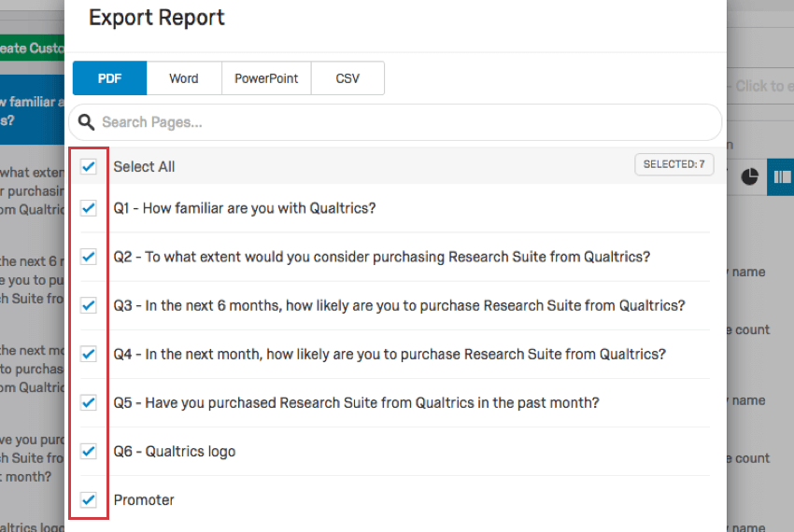Screen dimensions: 794x532
Task: Uncheck the Promoter page checkbox
Action: tap(89, 499)
